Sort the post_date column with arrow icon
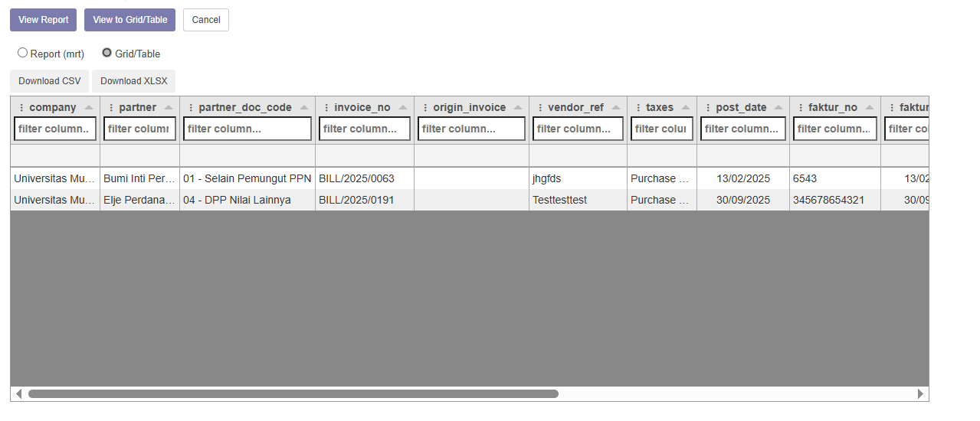The height and width of the screenshot is (421, 980). click(778, 108)
